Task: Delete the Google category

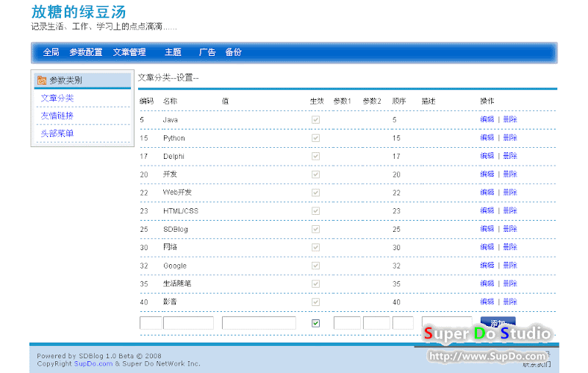Action: pyautogui.click(x=510, y=266)
